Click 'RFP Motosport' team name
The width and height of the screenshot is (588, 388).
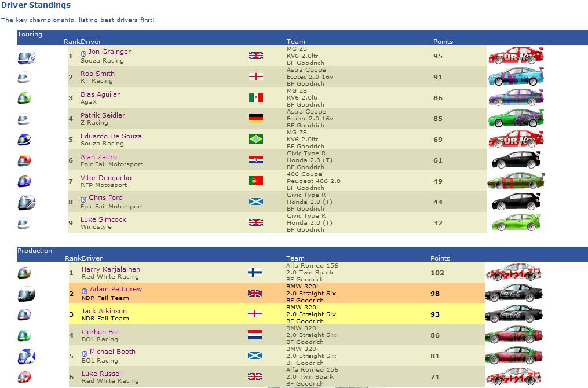(x=104, y=185)
